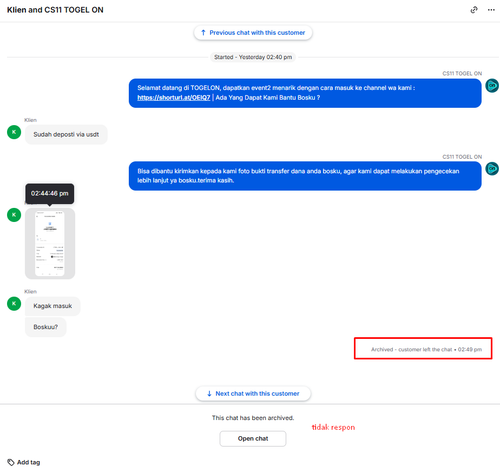Click the Open chat button
Image resolution: width=500 pixels, height=471 pixels.
(253, 439)
